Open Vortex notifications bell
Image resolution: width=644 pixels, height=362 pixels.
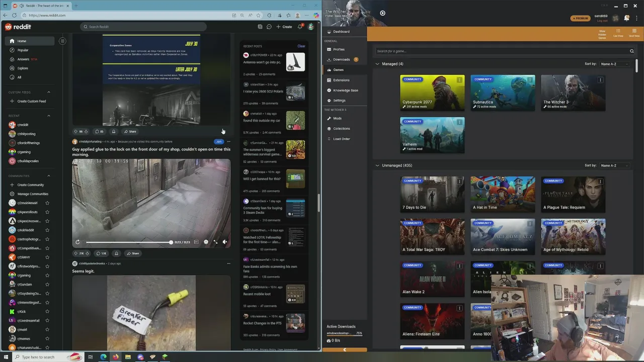(627, 18)
